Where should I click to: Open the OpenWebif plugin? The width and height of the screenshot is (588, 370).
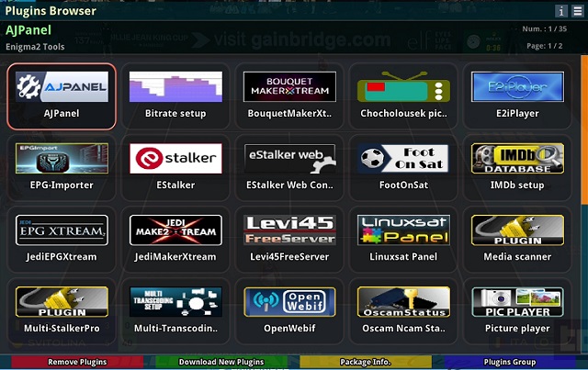pos(289,311)
